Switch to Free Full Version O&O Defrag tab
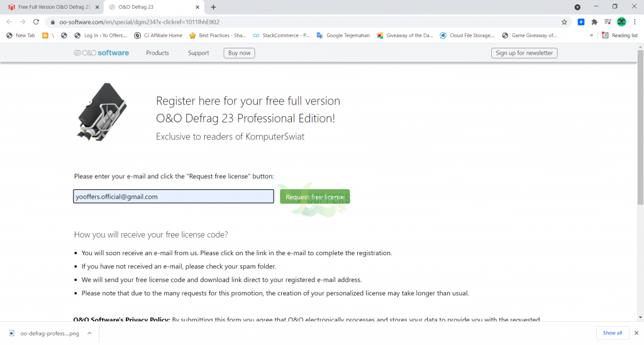This screenshot has height=345, width=644. pos(53,7)
